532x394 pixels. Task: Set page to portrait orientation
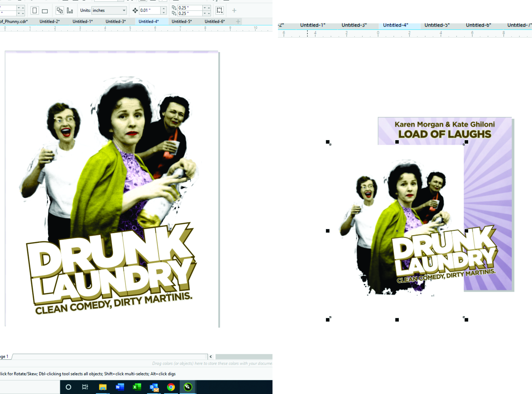point(35,11)
